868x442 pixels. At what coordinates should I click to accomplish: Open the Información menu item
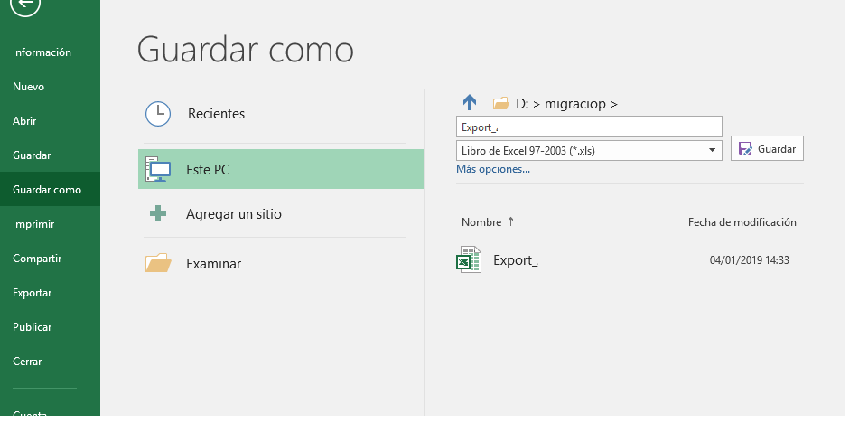click(x=42, y=52)
